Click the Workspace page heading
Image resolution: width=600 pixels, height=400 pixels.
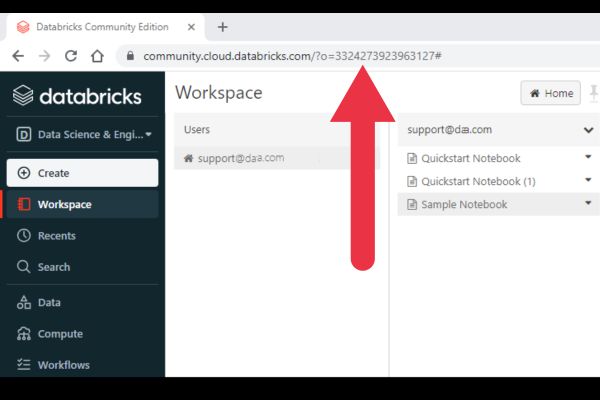(x=219, y=93)
